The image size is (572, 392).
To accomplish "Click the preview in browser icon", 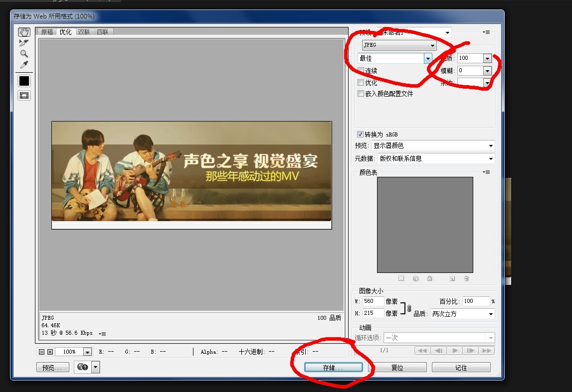I will [x=82, y=367].
